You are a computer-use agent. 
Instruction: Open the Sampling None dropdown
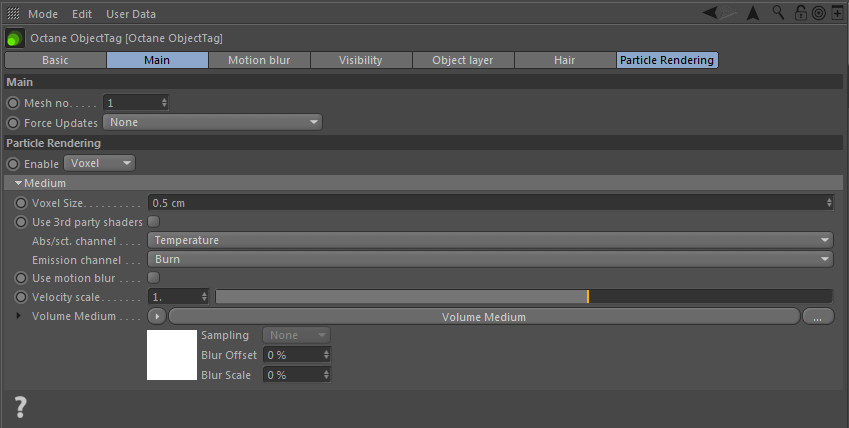pos(296,335)
